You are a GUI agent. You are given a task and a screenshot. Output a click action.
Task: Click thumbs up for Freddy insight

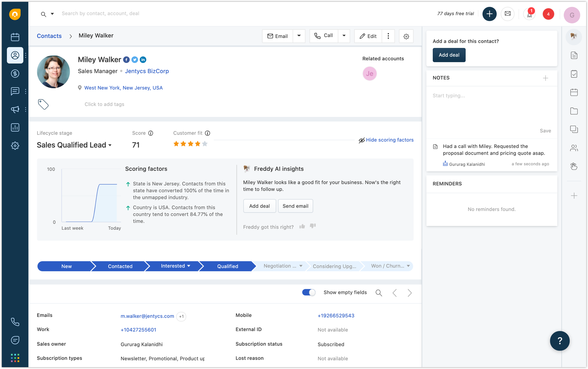(x=302, y=226)
